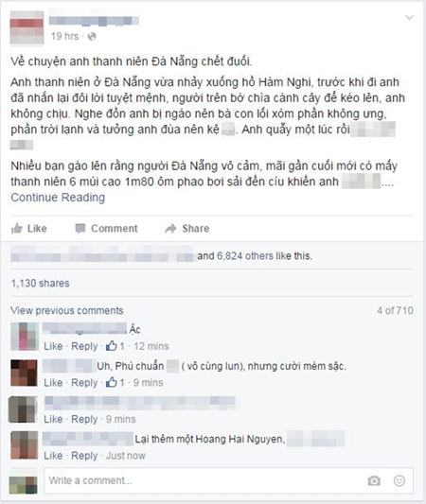Like the 'Ặc' comment
The width and height of the screenshot is (426, 504).
[53, 346]
